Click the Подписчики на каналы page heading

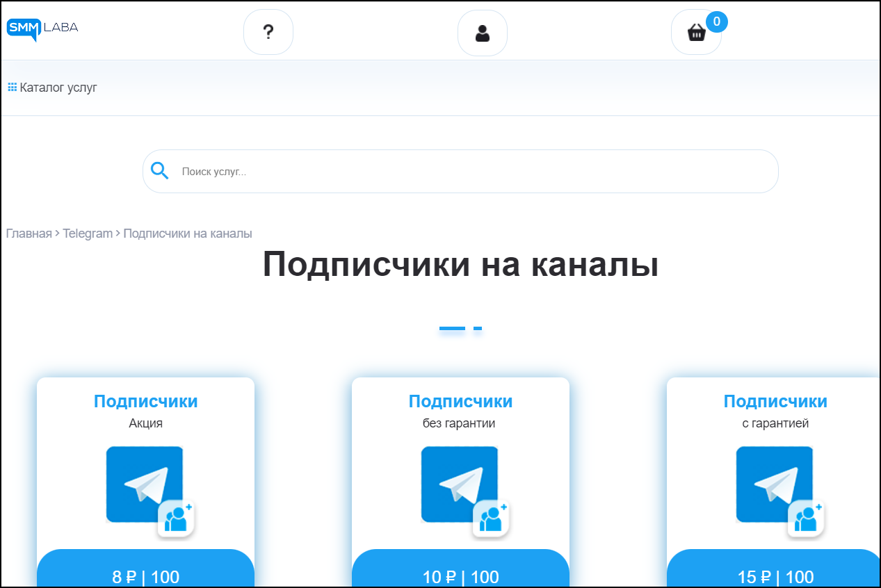(460, 264)
